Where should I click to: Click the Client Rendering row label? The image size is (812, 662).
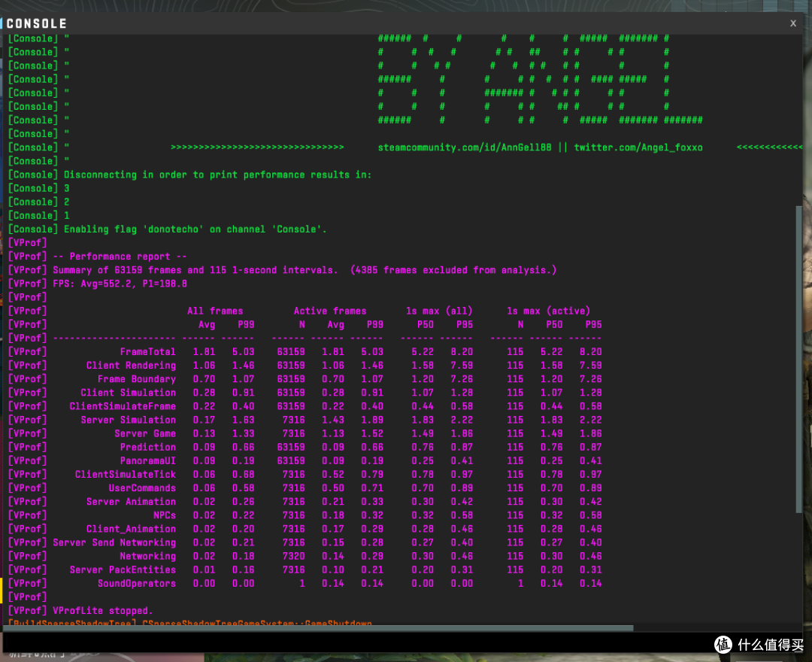click(131, 365)
